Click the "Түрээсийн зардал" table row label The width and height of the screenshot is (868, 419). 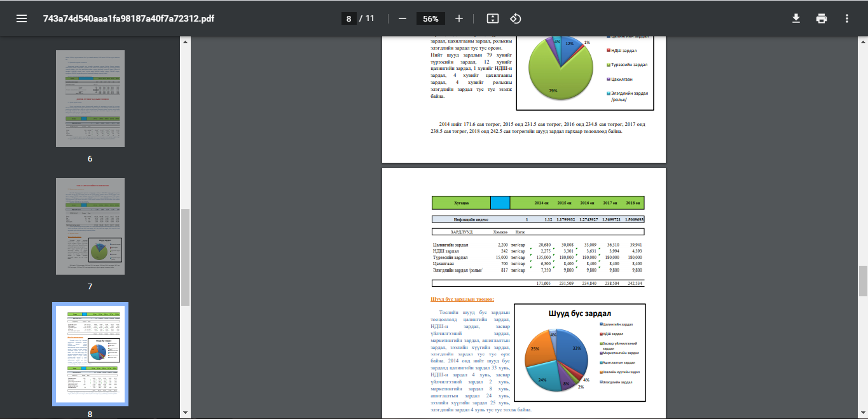point(450,257)
